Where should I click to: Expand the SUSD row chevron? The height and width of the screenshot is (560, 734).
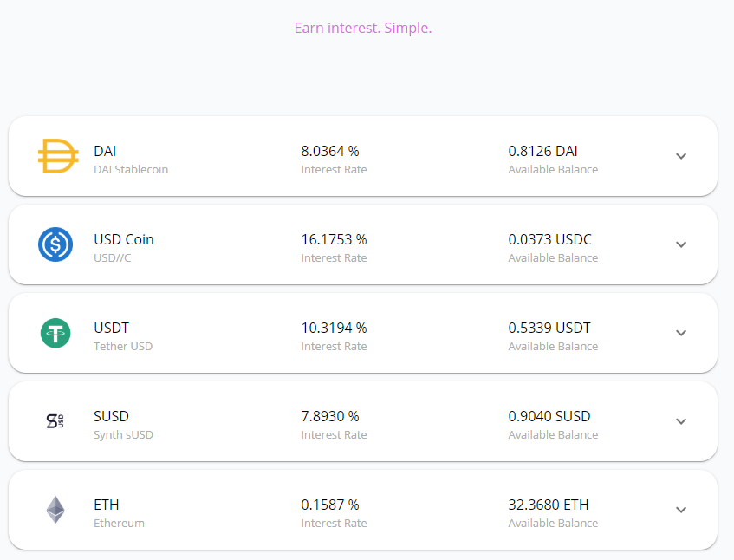[x=681, y=421]
